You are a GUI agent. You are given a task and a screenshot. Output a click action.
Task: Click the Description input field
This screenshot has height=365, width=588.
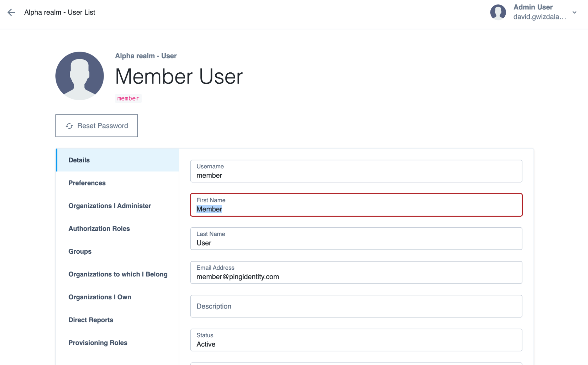tap(356, 306)
